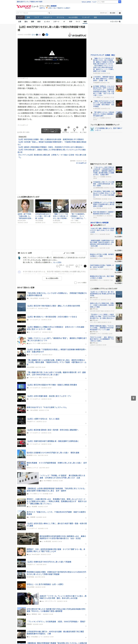Open article comment count bubble 13

pyautogui.click(x=34, y=35)
